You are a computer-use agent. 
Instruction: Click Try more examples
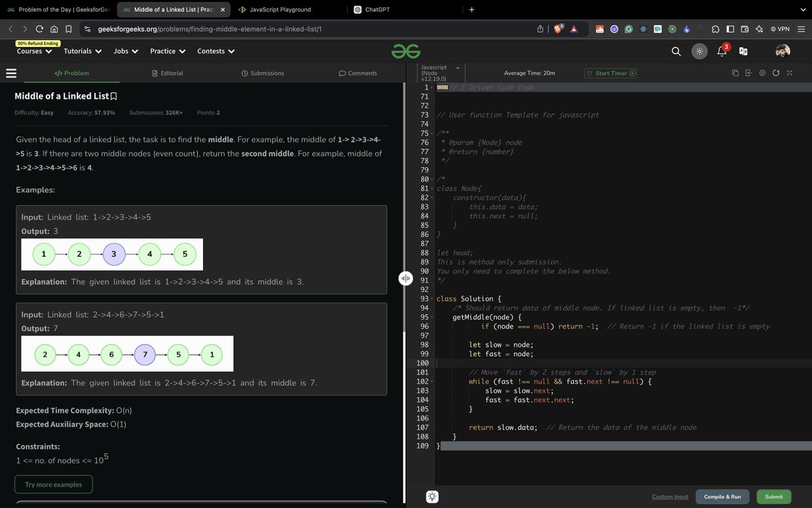point(53,484)
